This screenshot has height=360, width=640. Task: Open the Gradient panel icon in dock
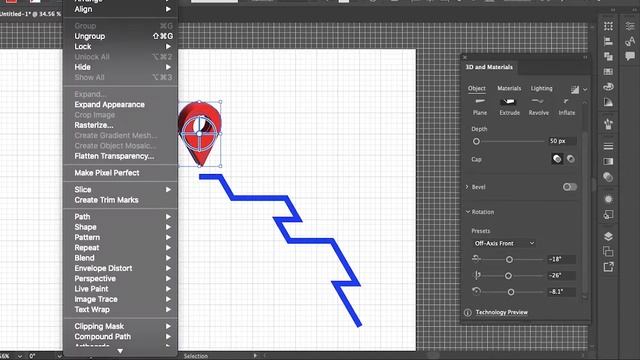coord(608,161)
